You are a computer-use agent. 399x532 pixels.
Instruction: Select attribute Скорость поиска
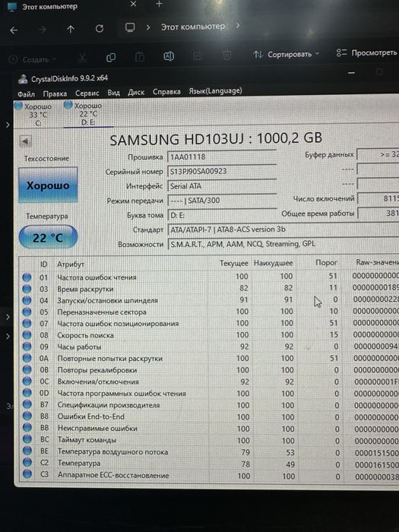[85, 335]
